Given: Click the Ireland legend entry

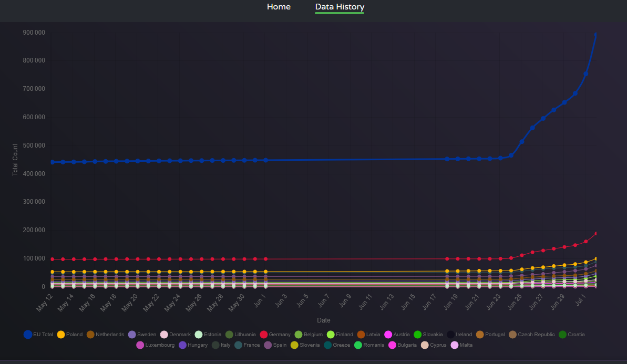Looking at the screenshot, I should (459, 335).
